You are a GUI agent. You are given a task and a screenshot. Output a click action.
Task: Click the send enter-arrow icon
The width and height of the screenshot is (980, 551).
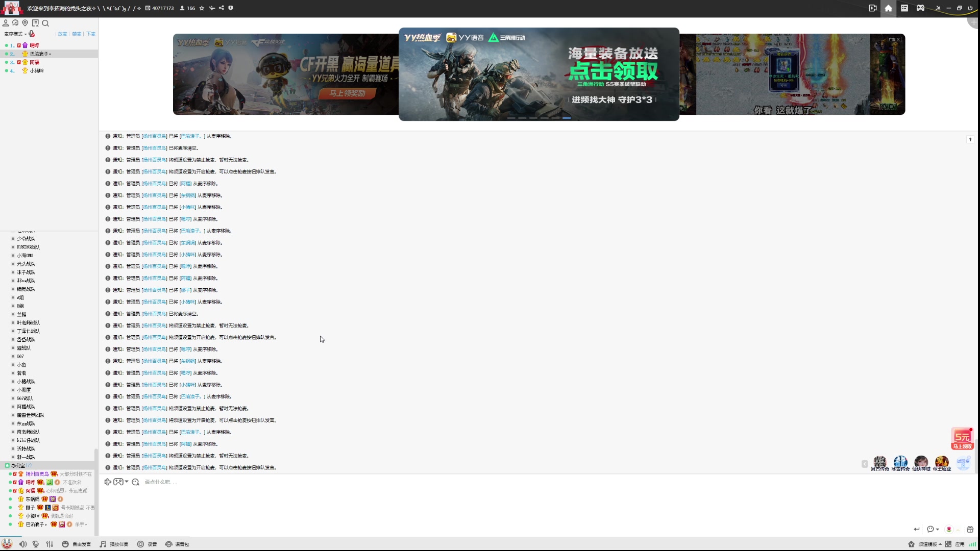[917, 529]
